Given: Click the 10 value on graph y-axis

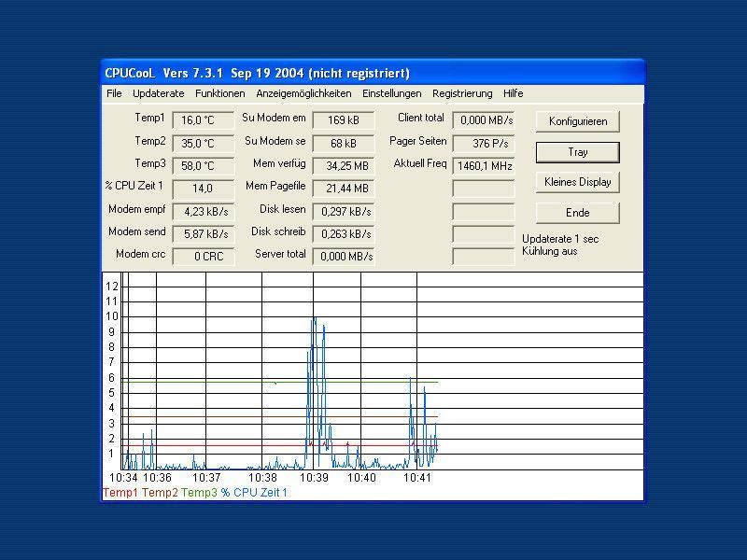Looking at the screenshot, I should coord(112,316).
